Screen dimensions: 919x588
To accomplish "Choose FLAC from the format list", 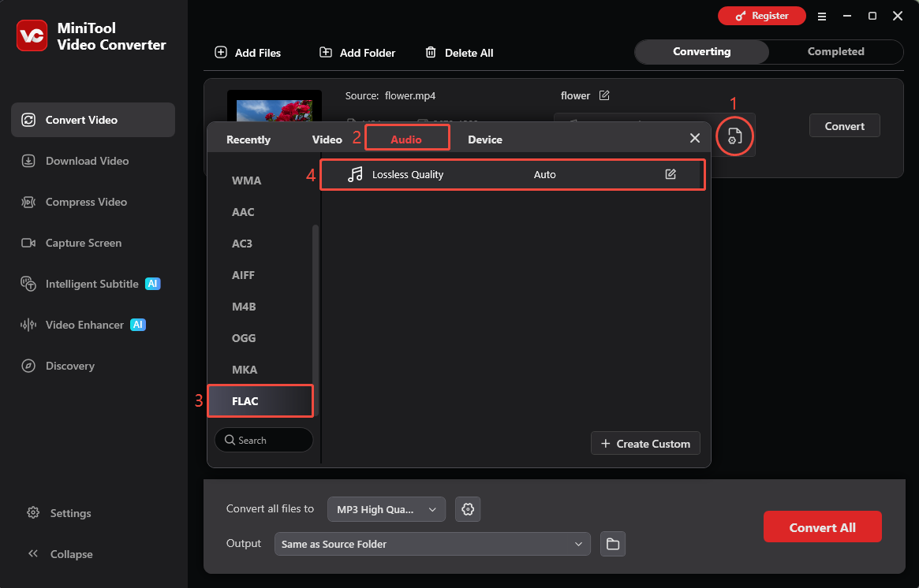I will click(x=260, y=401).
